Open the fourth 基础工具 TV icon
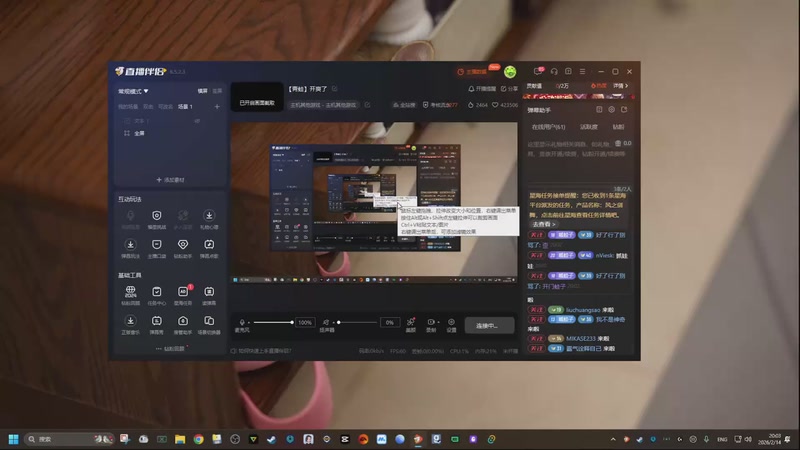800x450 pixels. click(209, 291)
